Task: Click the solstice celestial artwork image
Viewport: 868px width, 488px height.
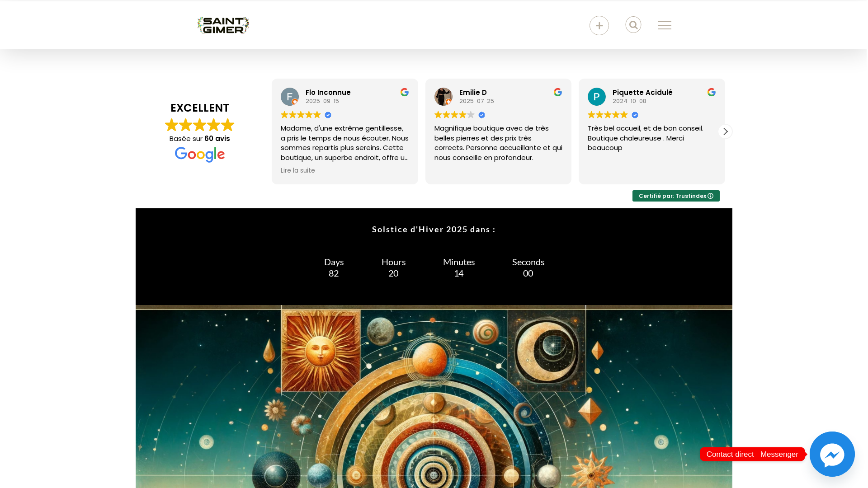Action: coord(434,397)
